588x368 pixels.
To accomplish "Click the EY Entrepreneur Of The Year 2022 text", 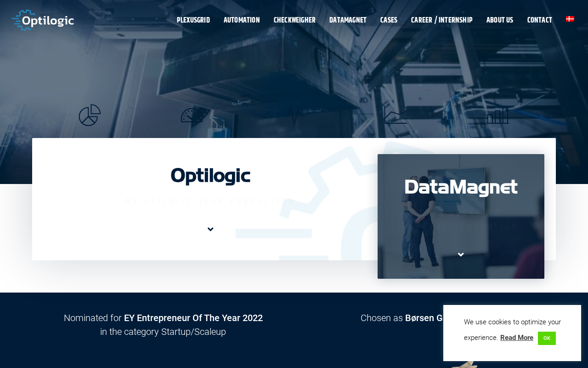I will point(193,318).
